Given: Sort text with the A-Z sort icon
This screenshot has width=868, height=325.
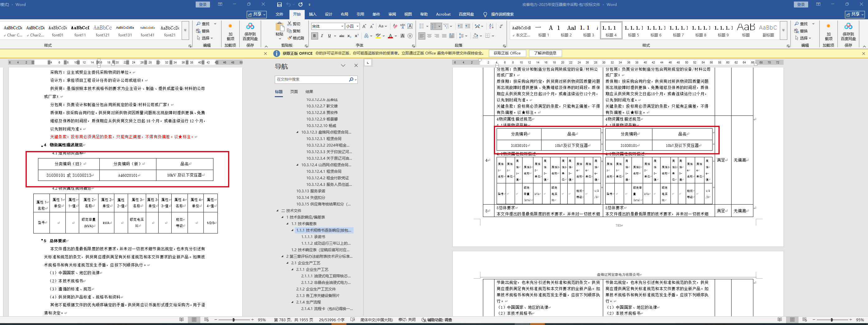Looking at the screenshot, I should tap(491, 26).
